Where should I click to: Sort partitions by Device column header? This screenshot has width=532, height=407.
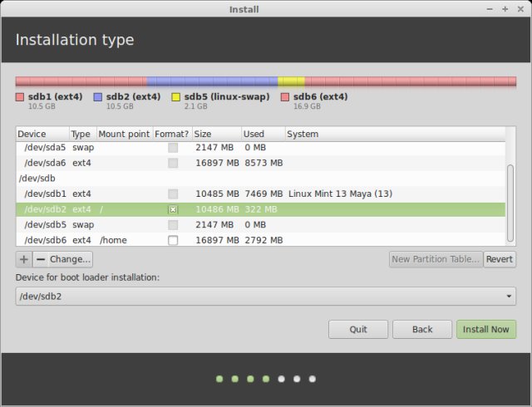[42, 134]
